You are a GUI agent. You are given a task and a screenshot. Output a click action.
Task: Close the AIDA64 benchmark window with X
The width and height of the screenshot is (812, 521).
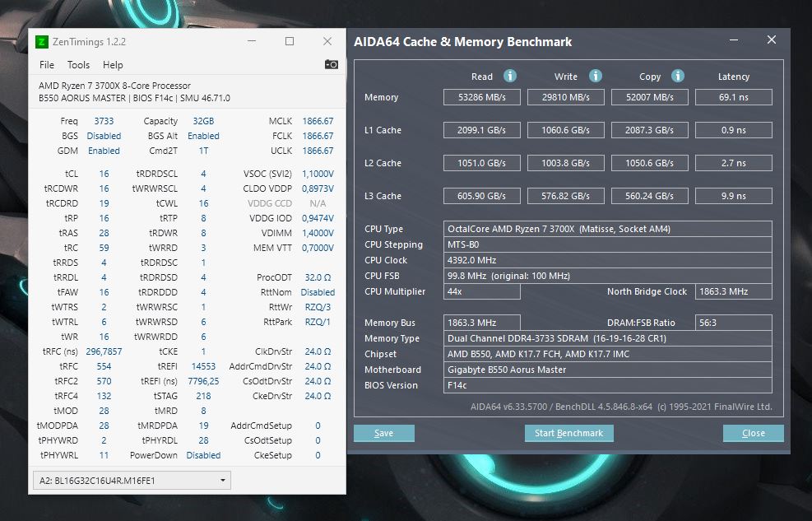pyautogui.click(x=772, y=40)
